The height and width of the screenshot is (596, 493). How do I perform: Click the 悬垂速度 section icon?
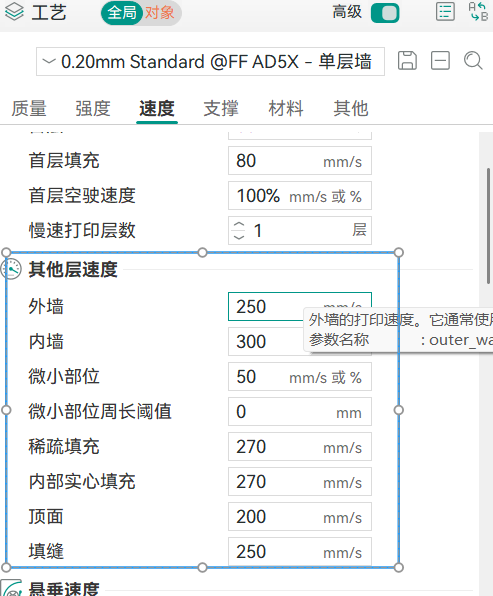click(12, 588)
